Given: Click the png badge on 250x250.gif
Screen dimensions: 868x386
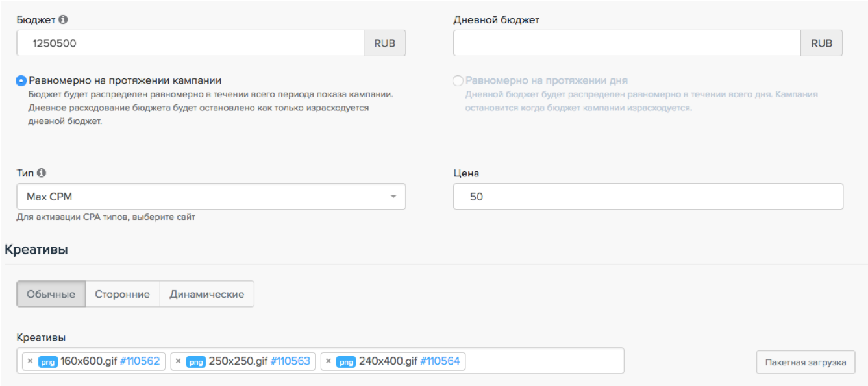Looking at the screenshot, I should [196, 362].
